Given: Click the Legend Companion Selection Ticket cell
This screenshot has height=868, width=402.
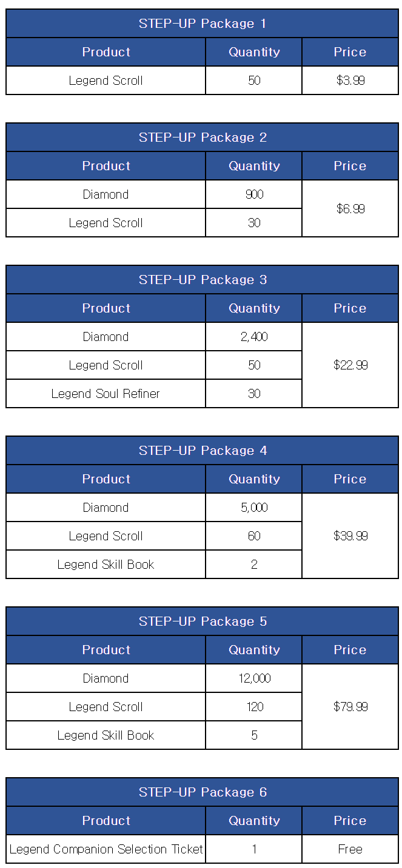Looking at the screenshot, I should click(x=106, y=849).
